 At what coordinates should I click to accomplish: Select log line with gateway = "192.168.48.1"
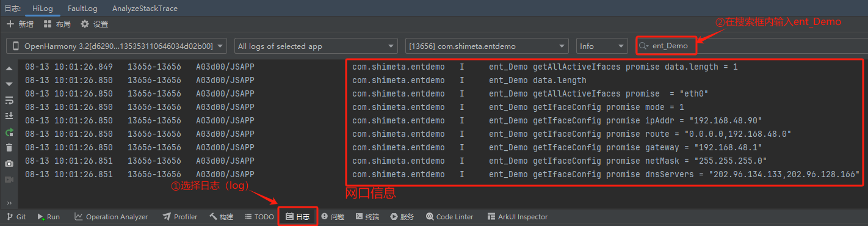pos(443,147)
